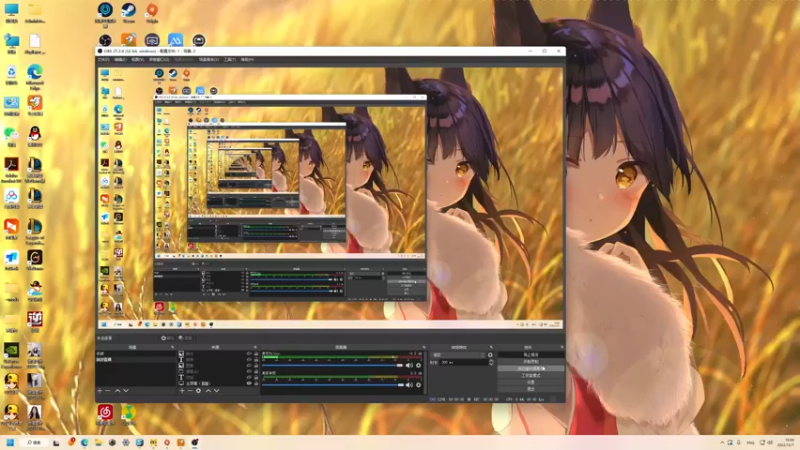
Task: Open the Tools menu in OBS menu bar
Action: [x=230, y=60]
